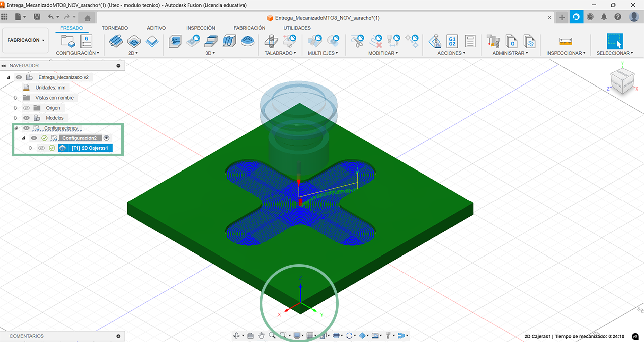644x342 pixels.
Task: Open the CONFIGURACIÓN dropdown menu
Action: [x=77, y=53]
